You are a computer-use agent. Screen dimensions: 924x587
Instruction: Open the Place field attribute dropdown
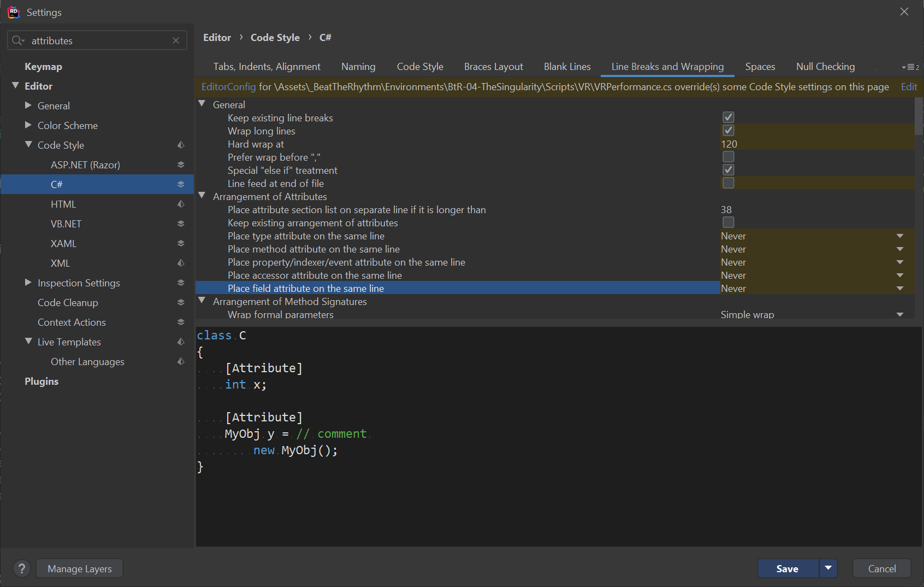point(900,288)
